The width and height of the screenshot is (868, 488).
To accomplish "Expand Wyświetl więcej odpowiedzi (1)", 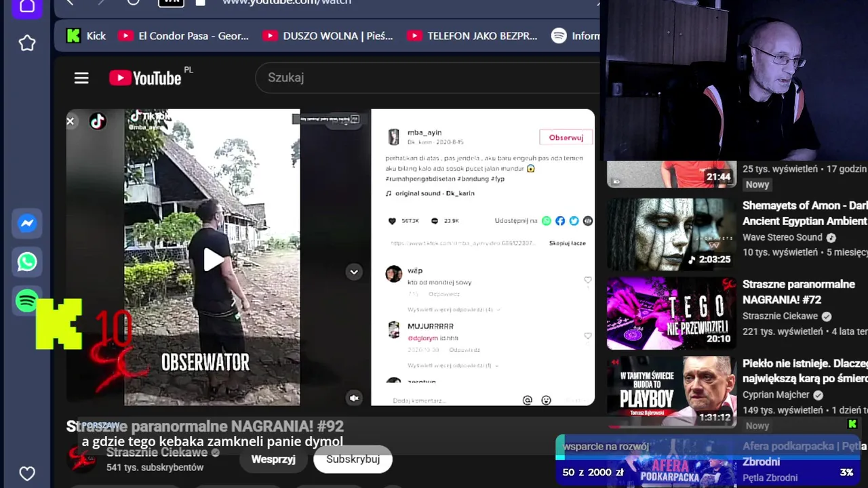I will (x=452, y=365).
